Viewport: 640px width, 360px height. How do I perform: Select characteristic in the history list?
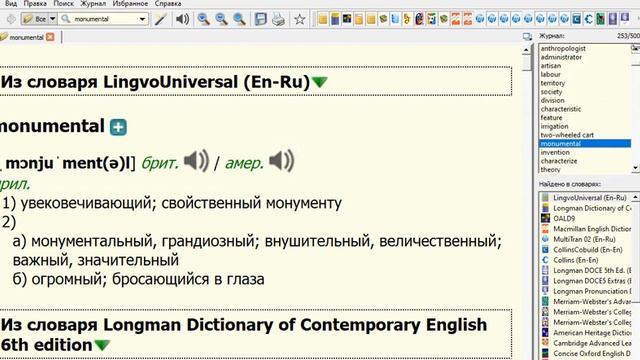point(560,109)
